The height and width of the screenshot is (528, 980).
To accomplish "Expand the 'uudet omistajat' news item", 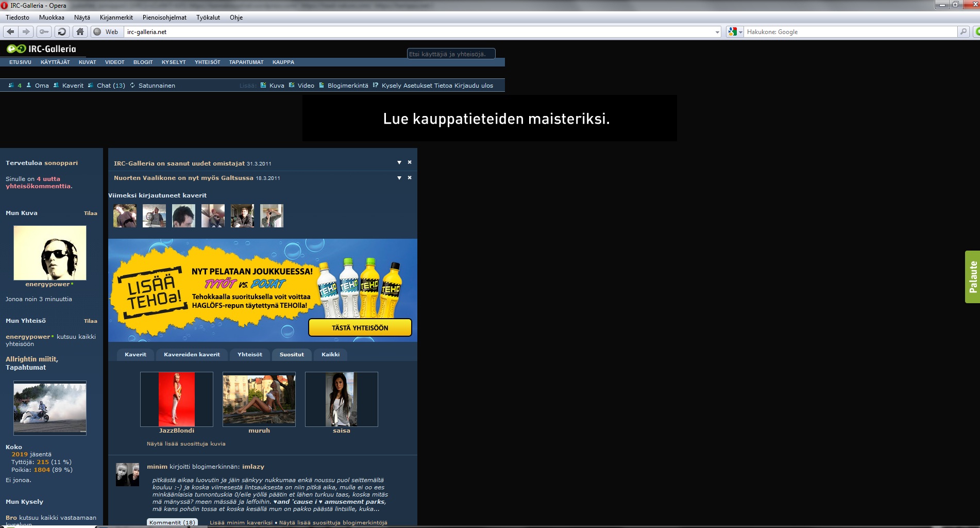I will pyautogui.click(x=399, y=162).
